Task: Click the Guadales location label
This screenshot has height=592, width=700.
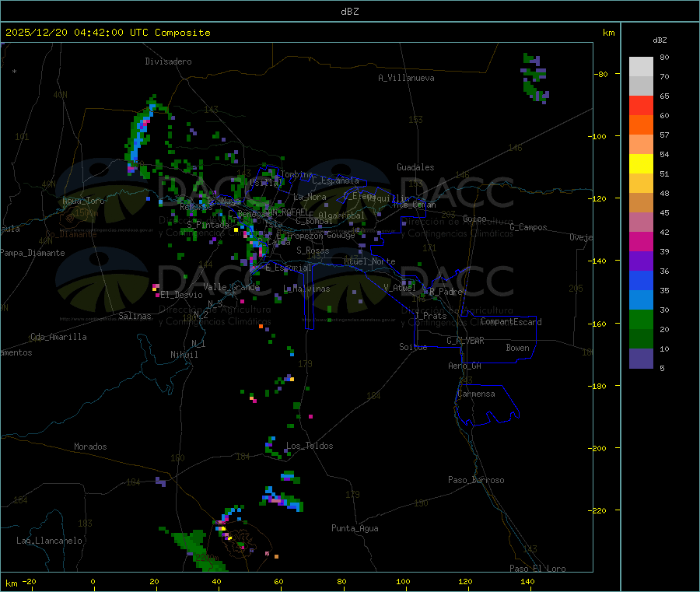Action: [x=415, y=167]
